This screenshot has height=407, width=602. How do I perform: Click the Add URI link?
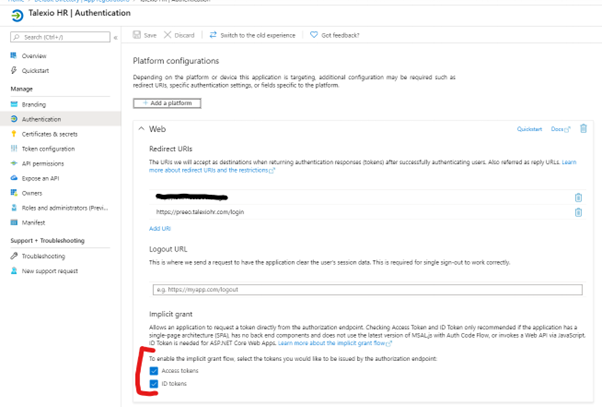click(x=160, y=228)
